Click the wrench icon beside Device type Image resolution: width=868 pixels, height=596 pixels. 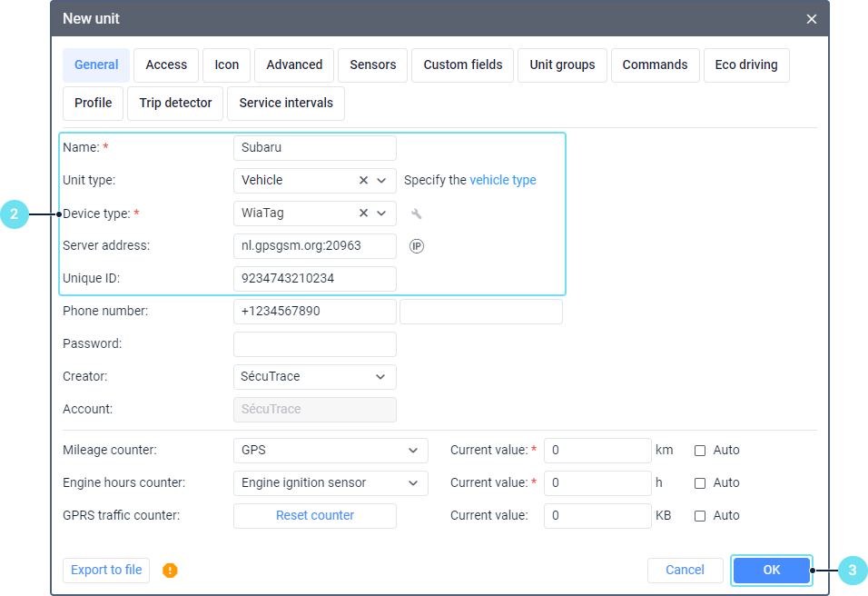[x=417, y=214]
